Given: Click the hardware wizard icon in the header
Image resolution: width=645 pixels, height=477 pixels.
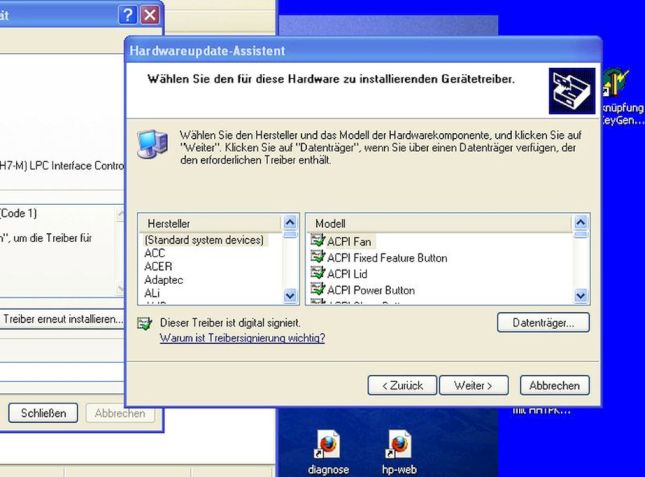Looking at the screenshot, I should tap(572, 91).
